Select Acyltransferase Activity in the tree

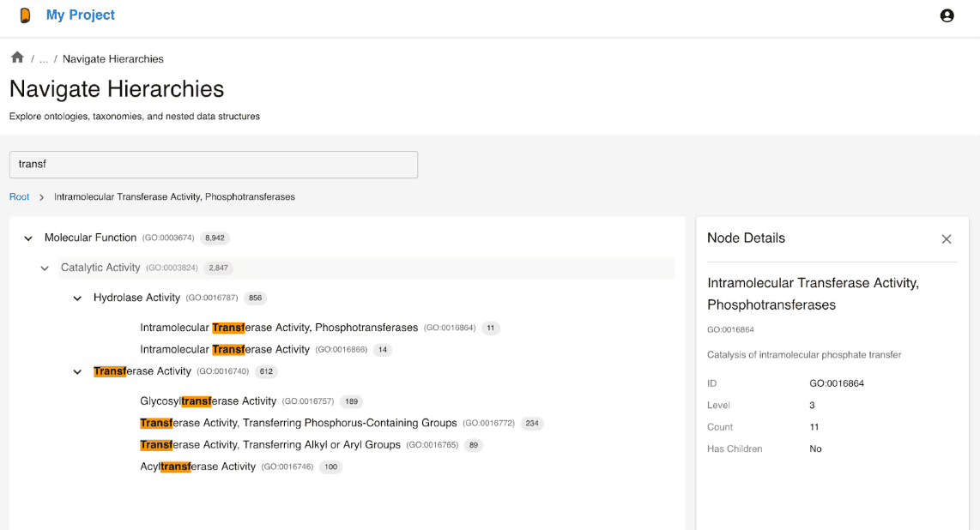pyautogui.click(x=198, y=466)
